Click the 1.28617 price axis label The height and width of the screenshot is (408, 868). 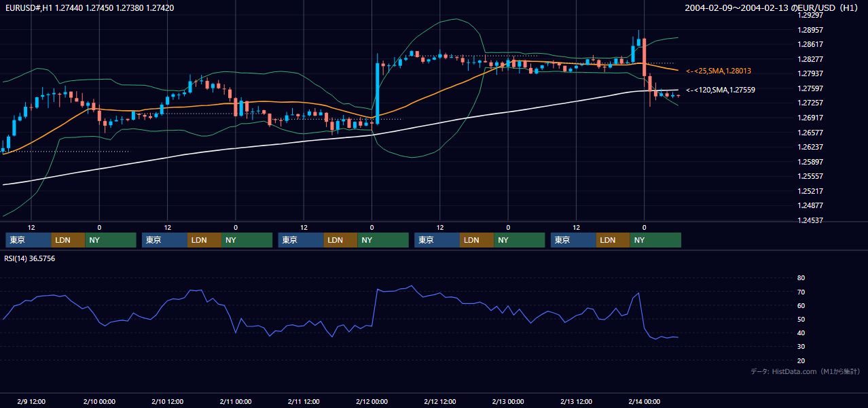click(810, 44)
